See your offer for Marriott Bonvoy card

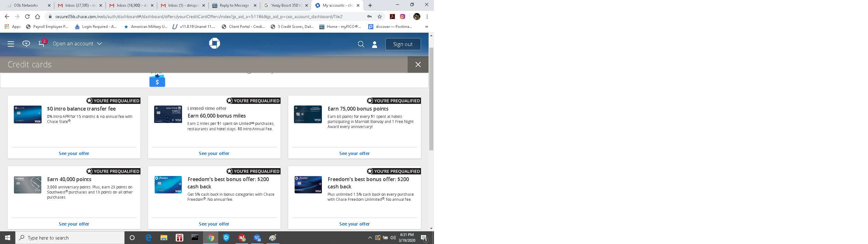tap(355, 153)
